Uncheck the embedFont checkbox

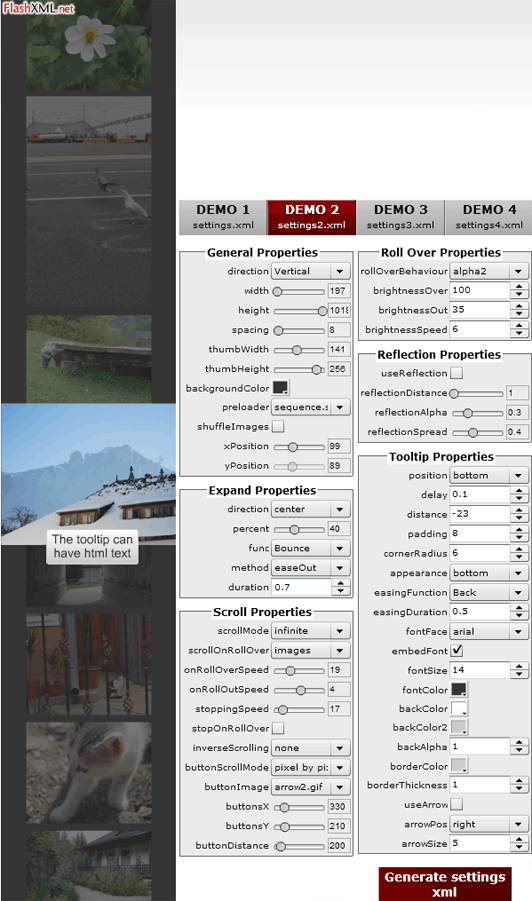tap(457, 650)
